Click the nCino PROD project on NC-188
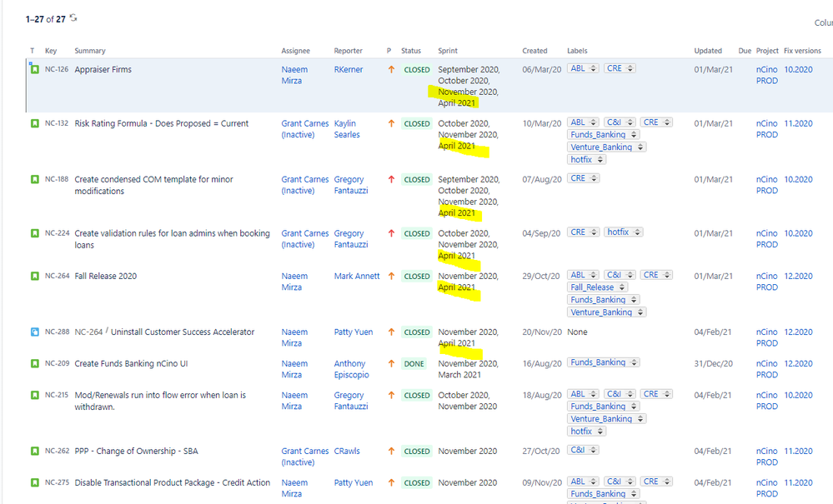This screenshot has width=833, height=504. point(766,185)
